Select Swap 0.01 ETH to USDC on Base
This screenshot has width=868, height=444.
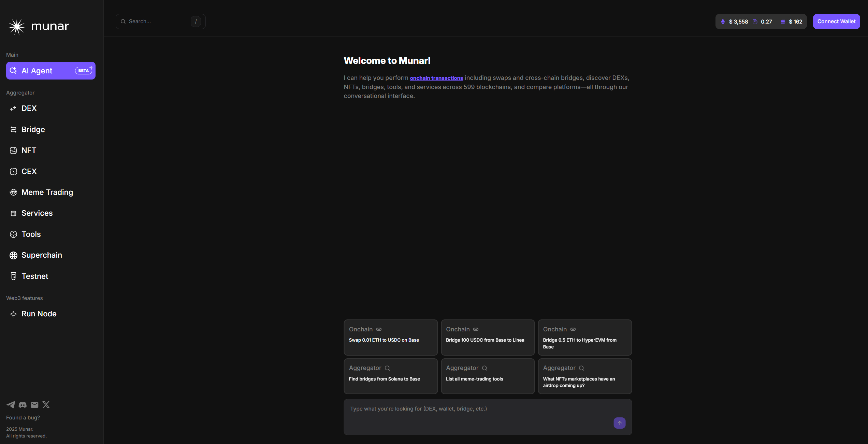tap(391, 337)
